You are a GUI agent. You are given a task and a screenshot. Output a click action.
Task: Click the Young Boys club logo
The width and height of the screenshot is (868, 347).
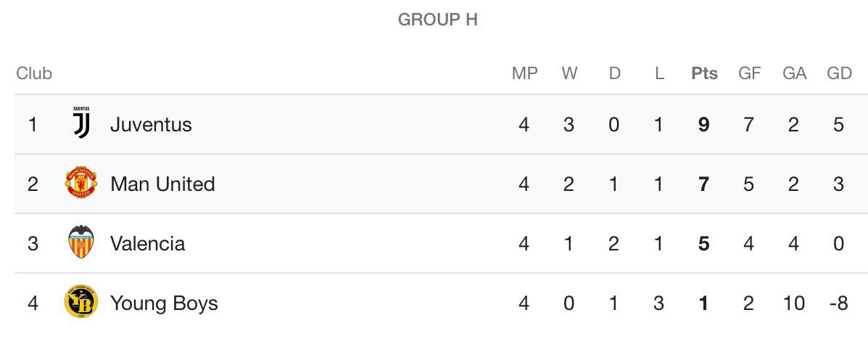click(x=81, y=301)
